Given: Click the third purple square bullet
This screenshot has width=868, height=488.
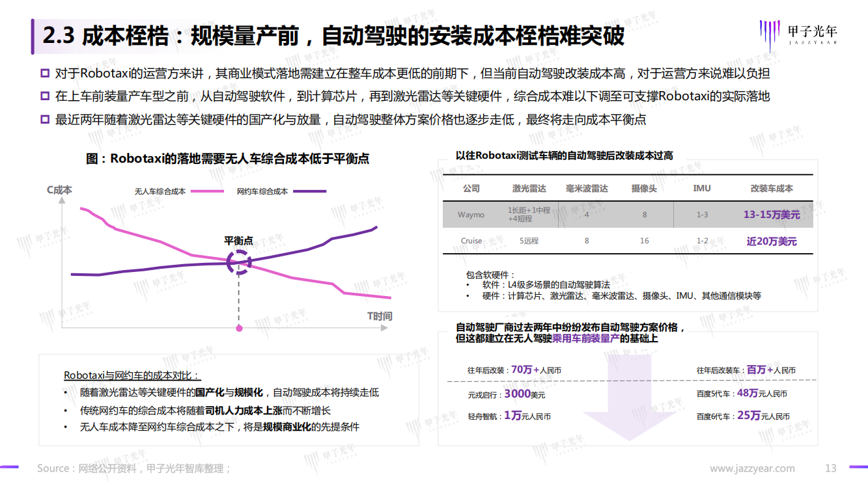Looking at the screenshot, I should (45, 120).
